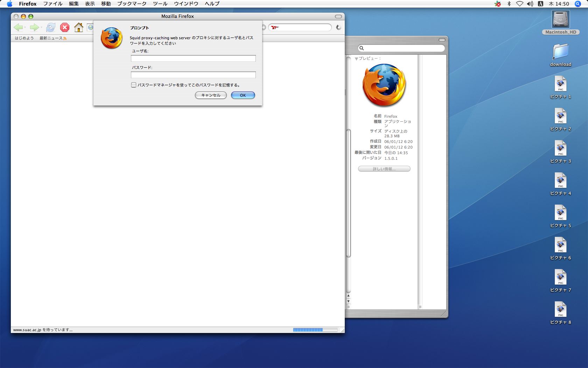588x368 pixels.
Task: Click the 詳しい情報... button in Finder
Action: tap(384, 169)
